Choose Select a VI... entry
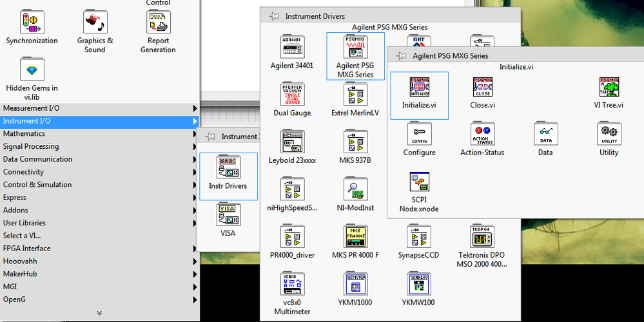Screen dimensions: 644x322 [100, 236]
